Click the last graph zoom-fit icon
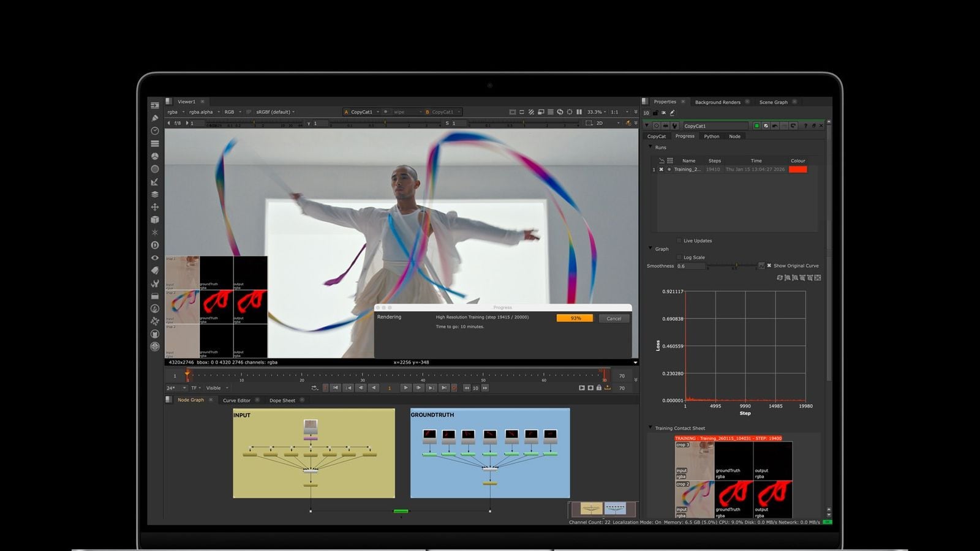 click(818, 277)
